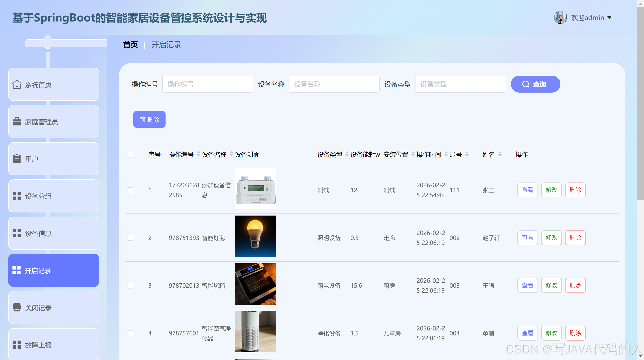Image resolution: width=644 pixels, height=360 pixels.
Task: Click the home icon beside 系统首页
Action: [17, 84]
